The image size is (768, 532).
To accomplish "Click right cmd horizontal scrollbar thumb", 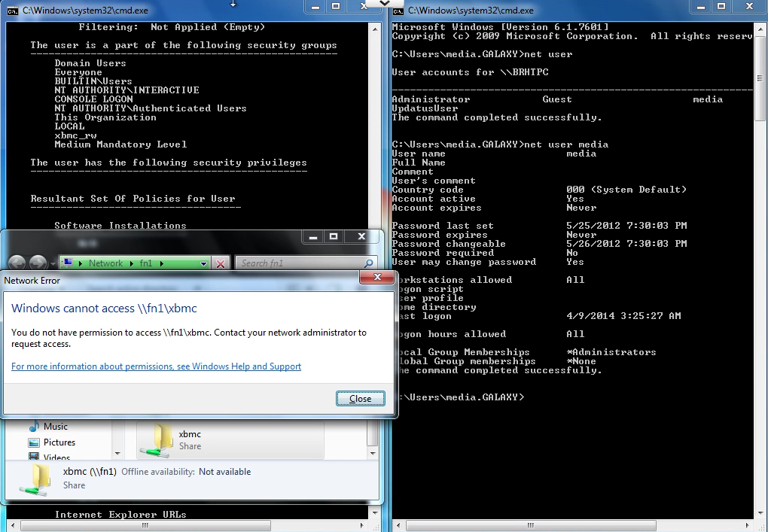I will [x=531, y=526].
